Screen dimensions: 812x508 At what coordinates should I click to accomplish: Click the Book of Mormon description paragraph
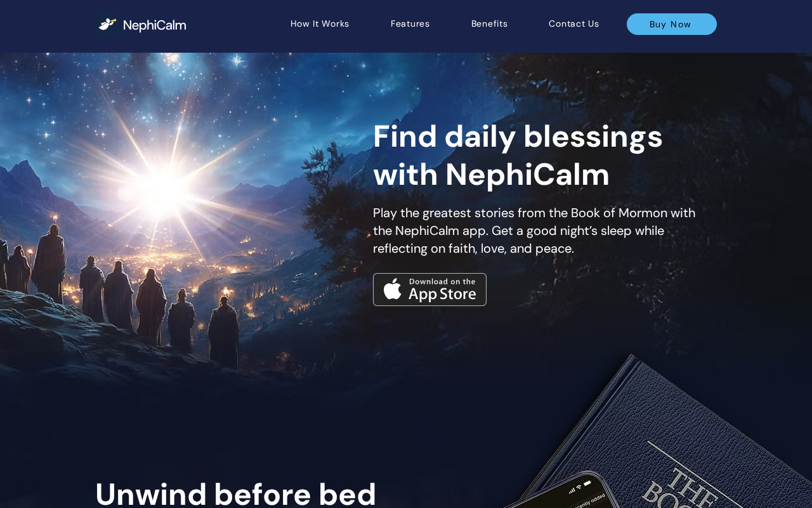pyautogui.click(x=534, y=231)
